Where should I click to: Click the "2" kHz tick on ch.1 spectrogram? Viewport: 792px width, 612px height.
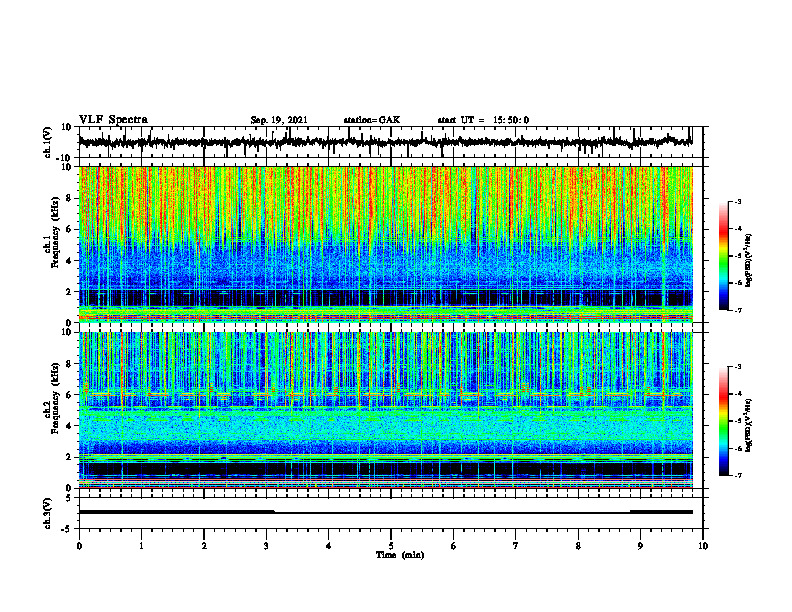pyautogui.click(x=69, y=292)
